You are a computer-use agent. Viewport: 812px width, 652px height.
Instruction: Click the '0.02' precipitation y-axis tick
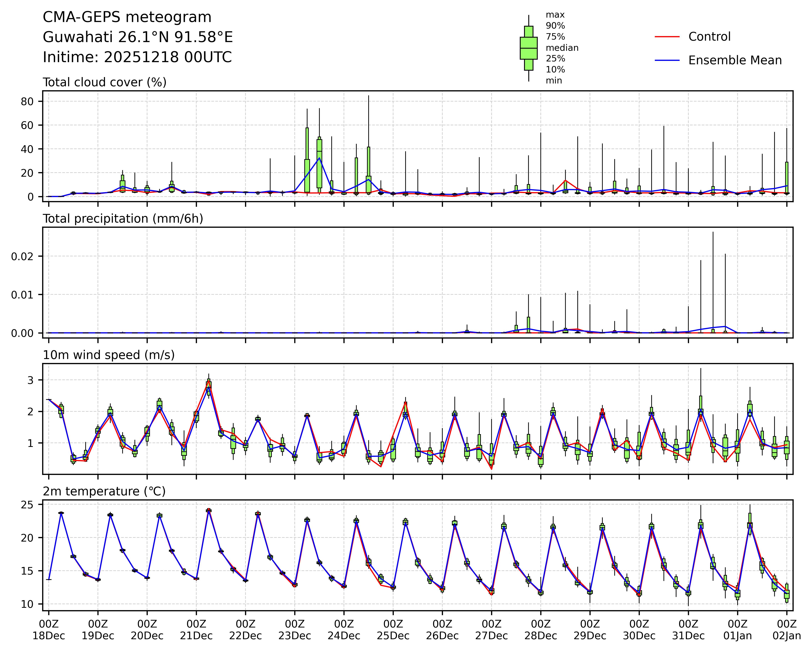pyautogui.click(x=22, y=256)
